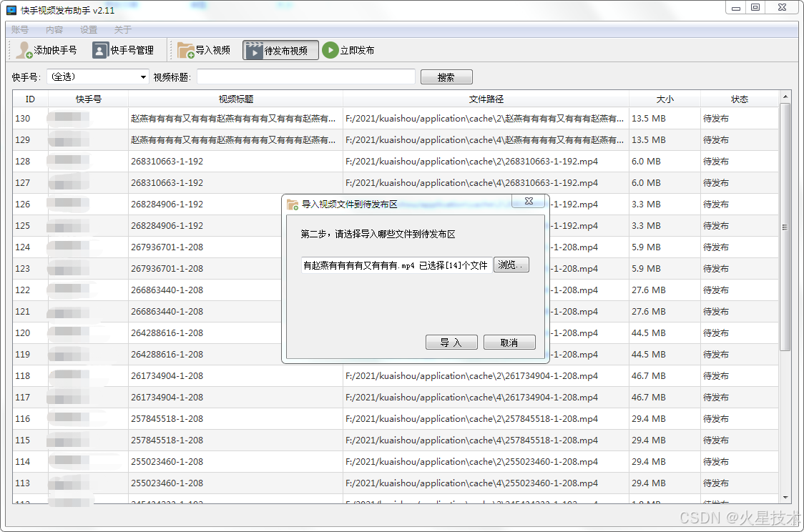The height and width of the screenshot is (532, 804).
Task: Focus the 视频标题 search field
Action: [305, 77]
